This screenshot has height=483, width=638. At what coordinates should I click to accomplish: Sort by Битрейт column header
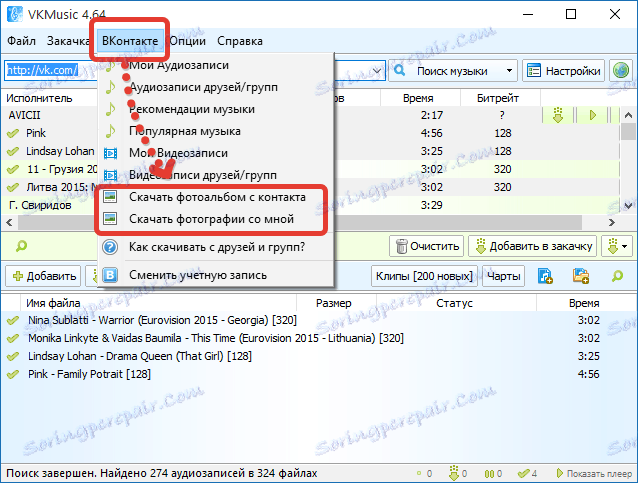(498, 98)
